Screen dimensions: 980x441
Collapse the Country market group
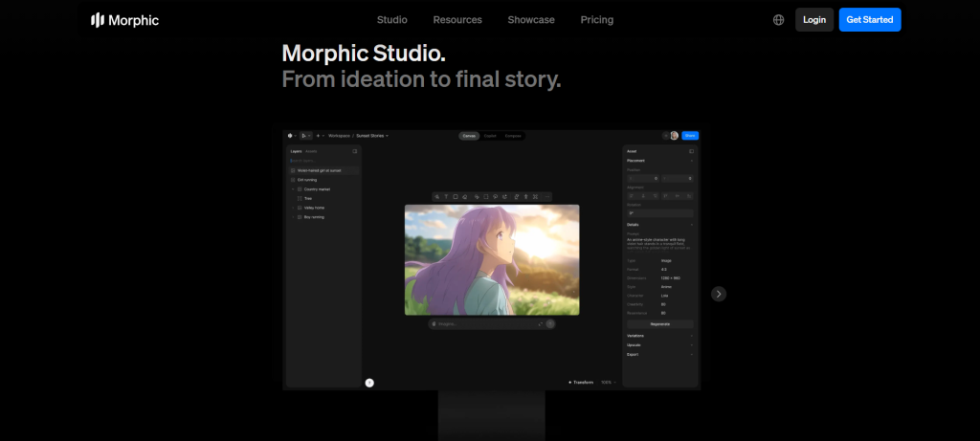293,189
